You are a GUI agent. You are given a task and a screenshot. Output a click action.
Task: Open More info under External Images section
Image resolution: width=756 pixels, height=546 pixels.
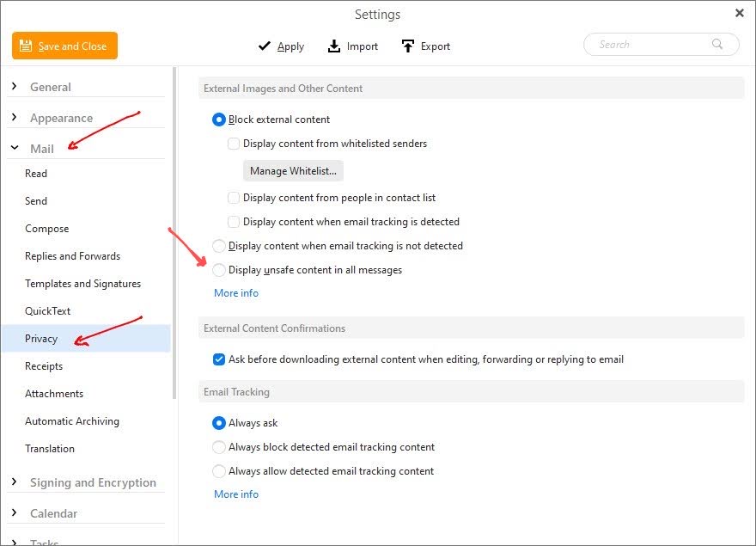(236, 293)
